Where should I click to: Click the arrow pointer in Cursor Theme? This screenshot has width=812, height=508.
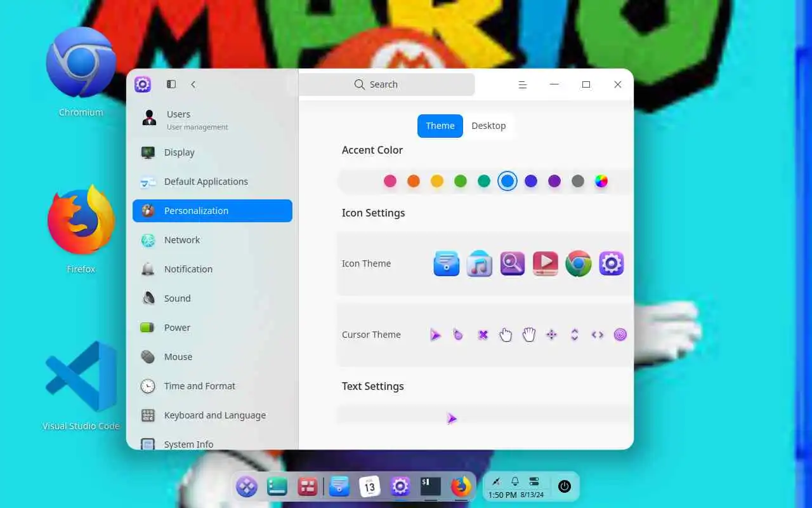(435, 335)
